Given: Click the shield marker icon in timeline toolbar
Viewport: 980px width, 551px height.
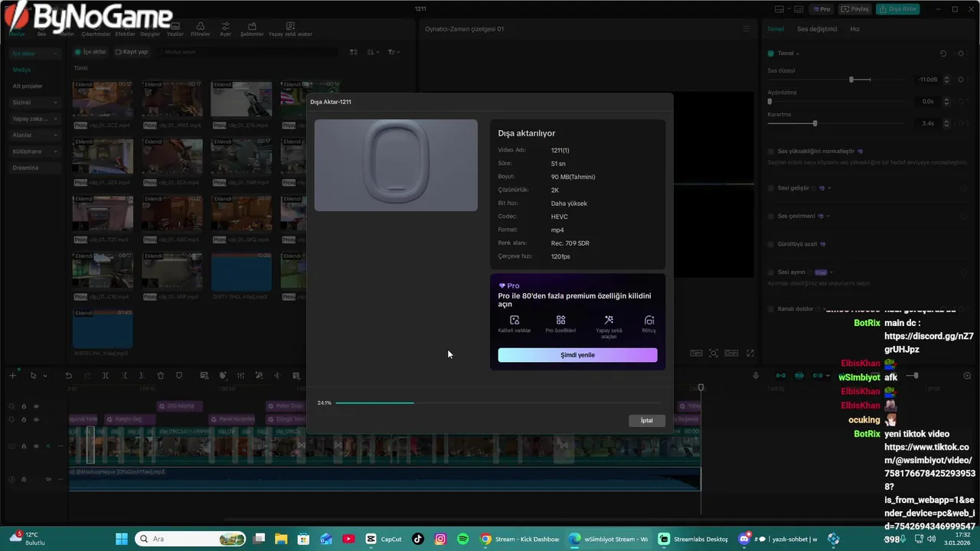Looking at the screenshot, I should (x=179, y=376).
